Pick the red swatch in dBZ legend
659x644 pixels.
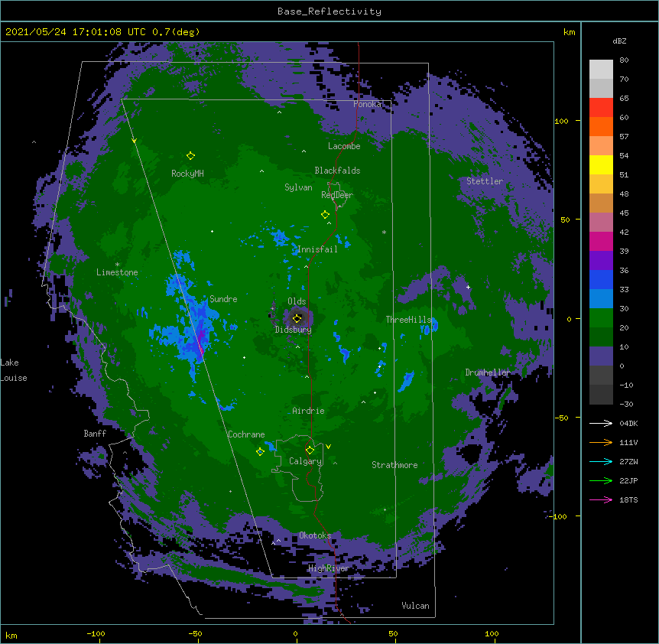click(x=601, y=108)
